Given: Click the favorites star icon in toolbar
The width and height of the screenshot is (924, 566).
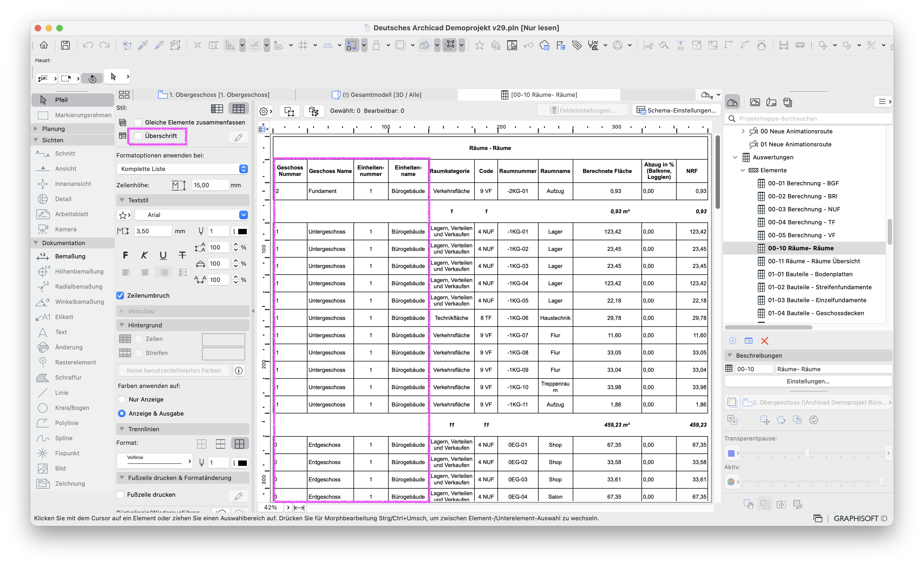Looking at the screenshot, I should (479, 45).
